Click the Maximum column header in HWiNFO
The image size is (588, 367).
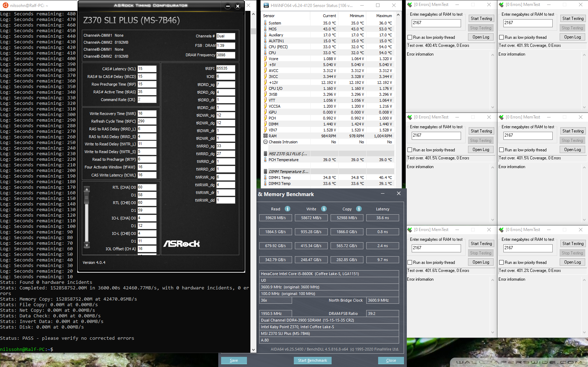tap(384, 16)
